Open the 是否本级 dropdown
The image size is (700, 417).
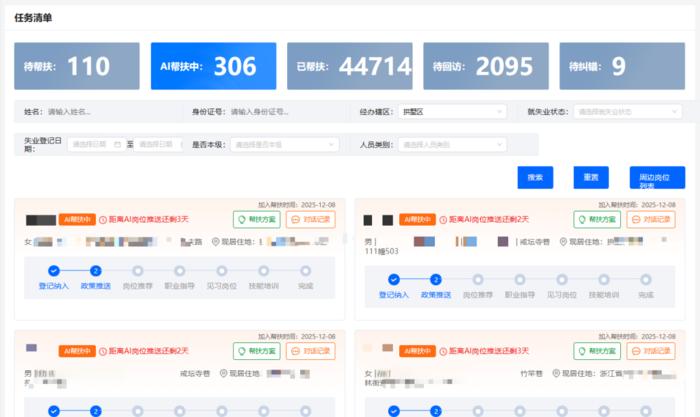coord(284,144)
